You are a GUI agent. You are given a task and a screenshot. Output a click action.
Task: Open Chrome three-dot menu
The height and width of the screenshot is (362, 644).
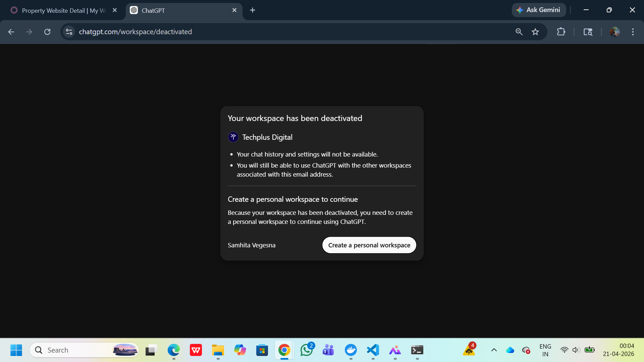click(x=633, y=32)
